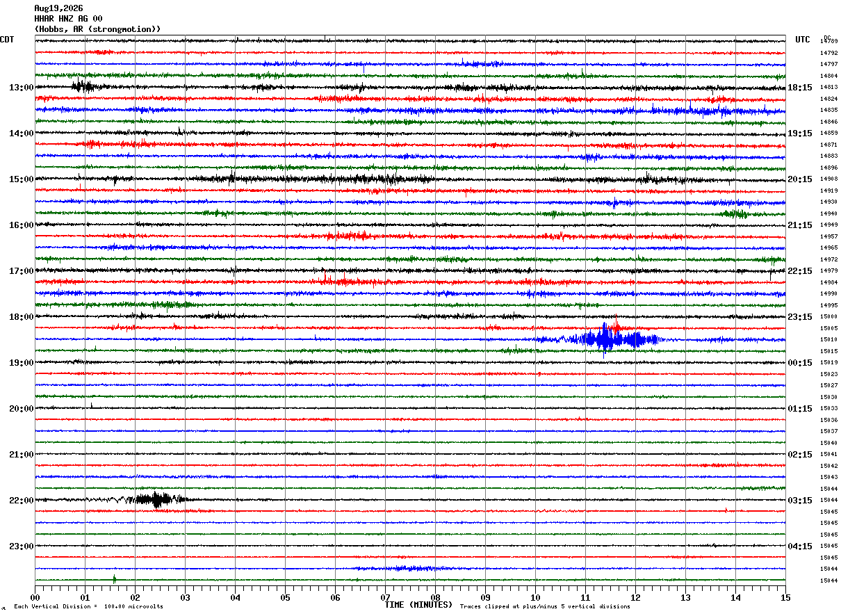Image resolution: width=841 pixels, height=616 pixels.
Task: Click the large blue seismic event burst
Action: [x=605, y=339]
